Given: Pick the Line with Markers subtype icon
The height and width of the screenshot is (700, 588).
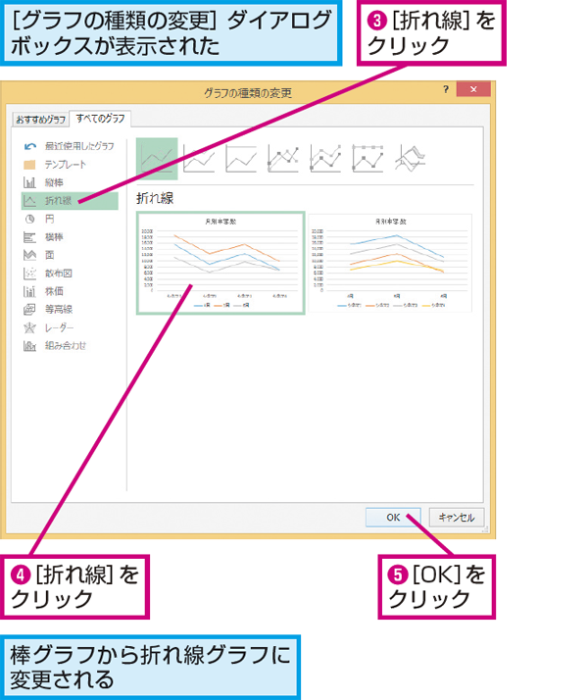Looking at the screenshot, I should point(283,159).
